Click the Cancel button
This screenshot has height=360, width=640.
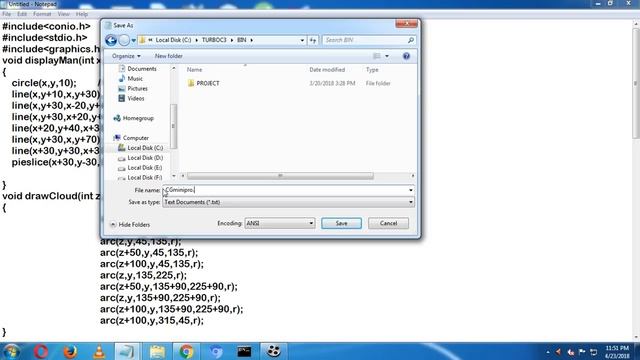388,223
